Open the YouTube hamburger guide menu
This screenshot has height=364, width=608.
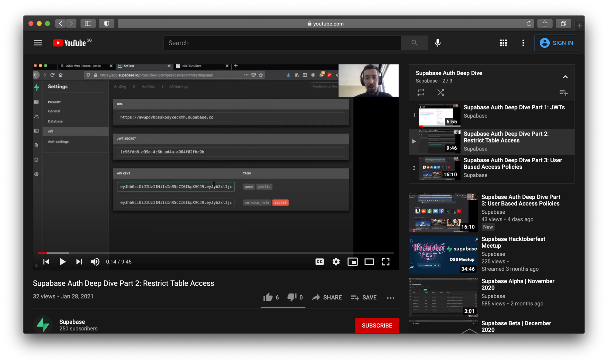(38, 43)
